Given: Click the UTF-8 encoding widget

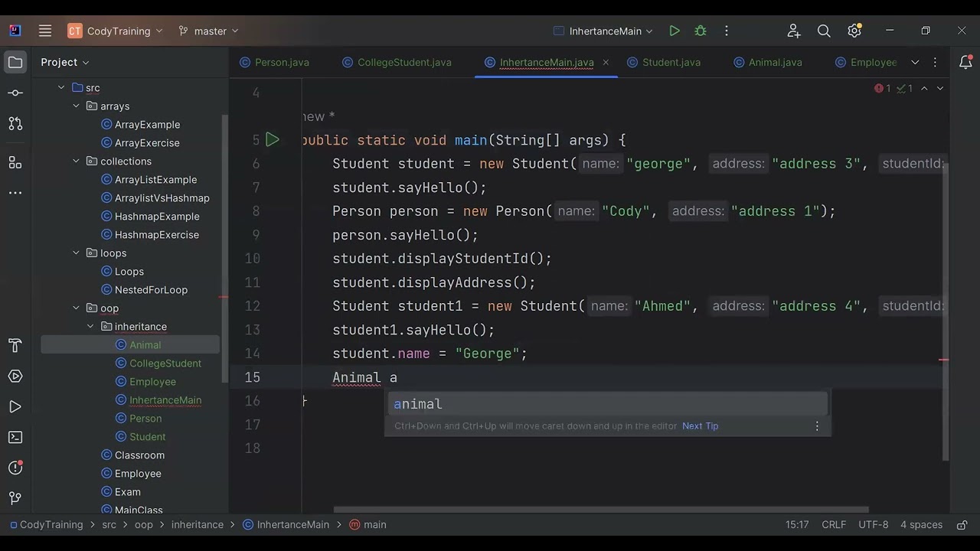Looking at the screenshot, I should 873,525.
